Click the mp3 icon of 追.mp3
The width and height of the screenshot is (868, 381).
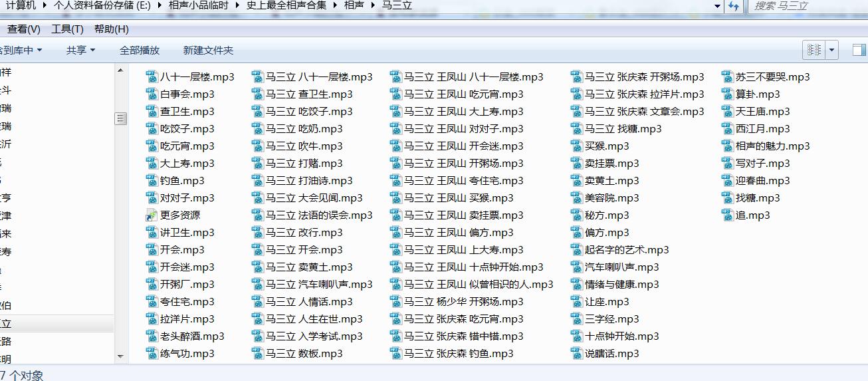[727, 215]
